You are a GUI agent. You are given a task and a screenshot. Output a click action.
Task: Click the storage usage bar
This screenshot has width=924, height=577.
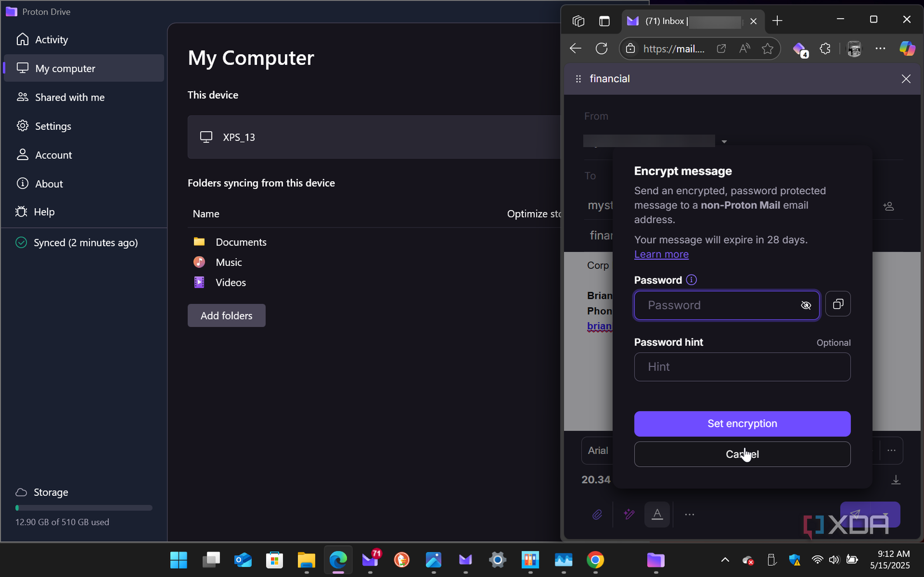84,508
